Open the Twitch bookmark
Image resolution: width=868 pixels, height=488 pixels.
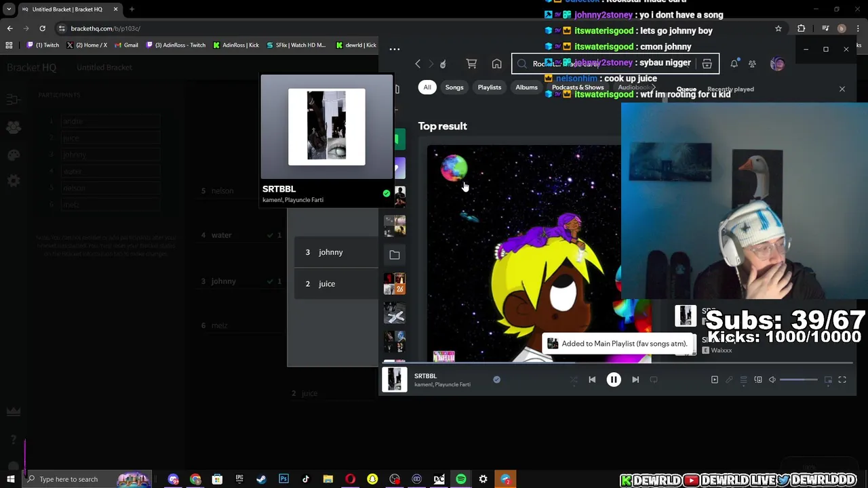(x=43, y=45)
